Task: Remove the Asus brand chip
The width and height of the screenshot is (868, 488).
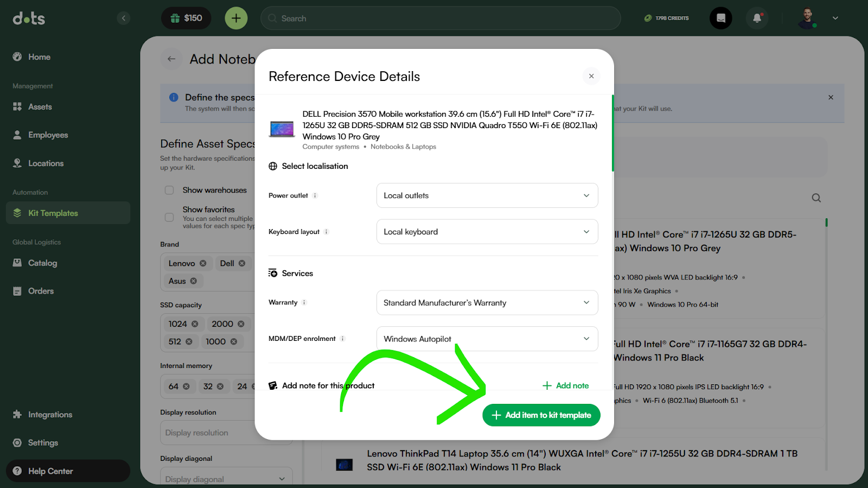Action: 194,281
